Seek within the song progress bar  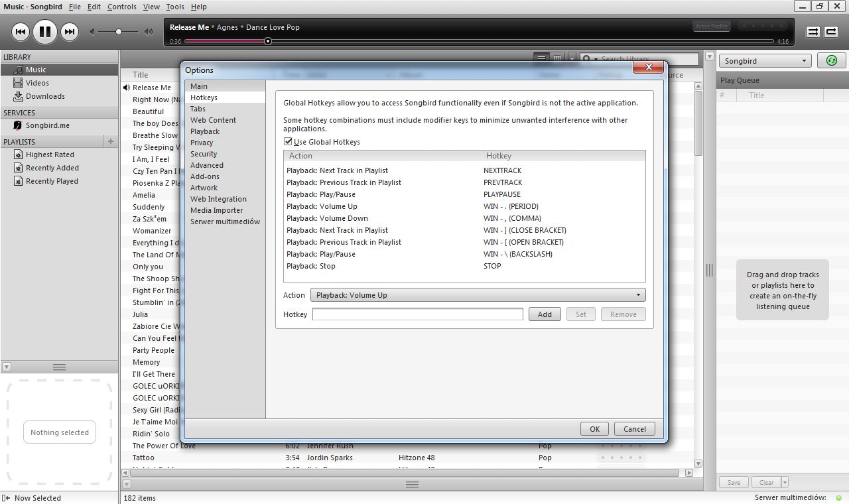coord(480,41)
